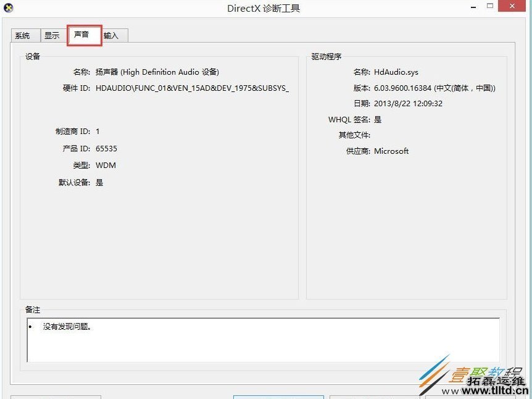Select the highlighted 声音 (Sound) tab
Screen dimensions: 532x399
[x=82, y=35]
